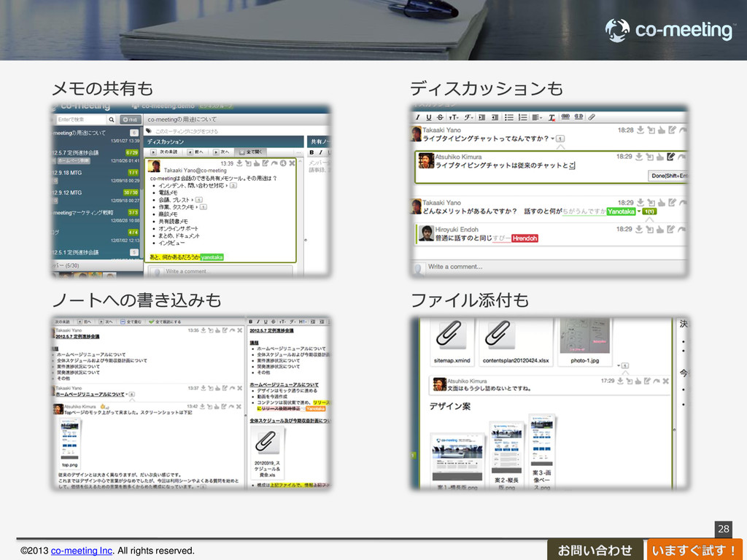Click close X icon on 13:39 memo comment
Image resolution: width=747 pixels, height=560 pixels.
pos(292,163)
